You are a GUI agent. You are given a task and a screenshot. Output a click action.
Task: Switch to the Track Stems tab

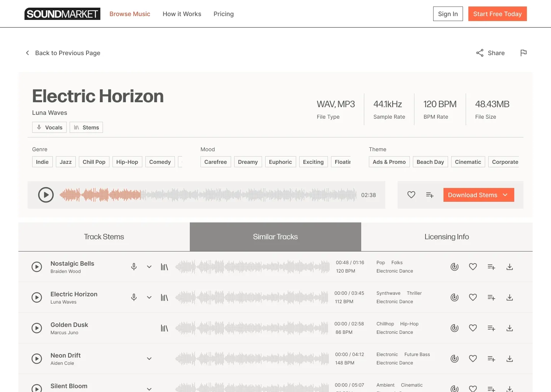click(x=104, y=237)
